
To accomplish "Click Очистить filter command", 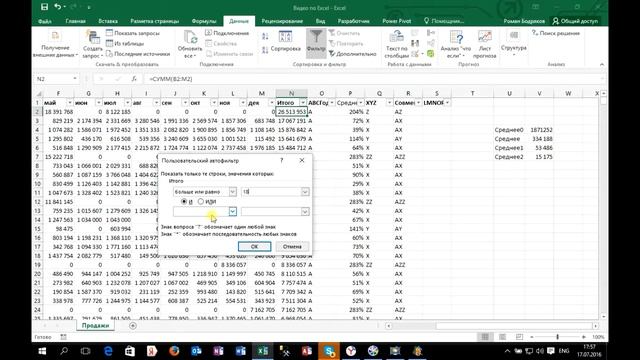I will point(344,33).
